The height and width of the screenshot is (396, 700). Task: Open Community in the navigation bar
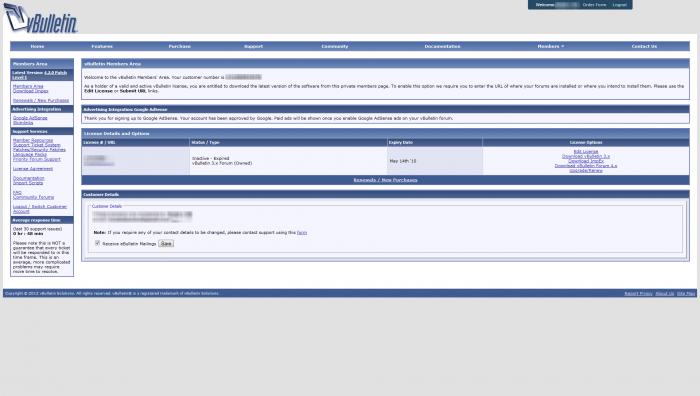pos(334,46)
